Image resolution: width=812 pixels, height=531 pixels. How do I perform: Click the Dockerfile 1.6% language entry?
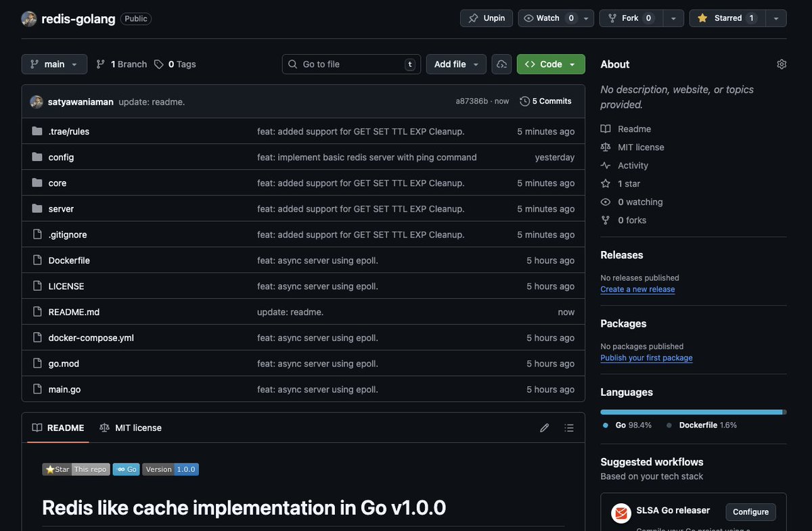[x=701, y=425]
